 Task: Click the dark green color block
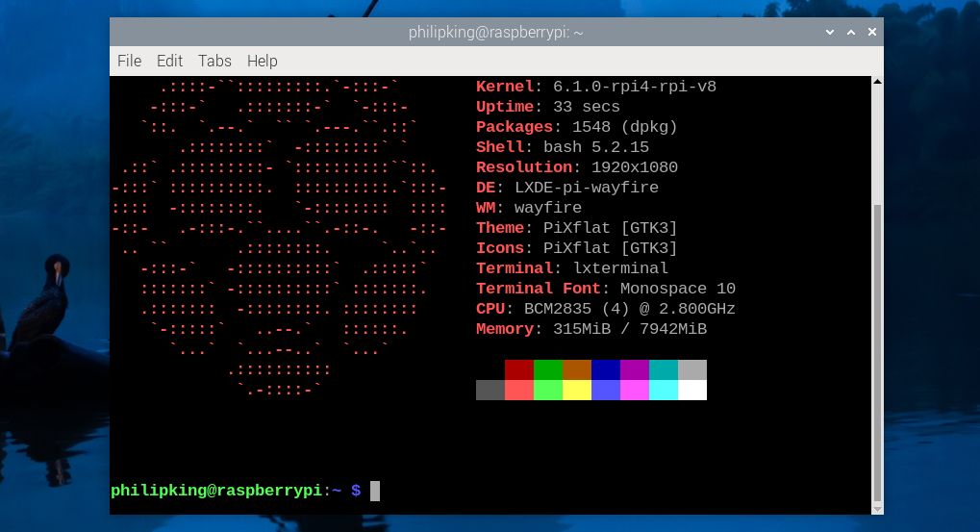(548, 369)
